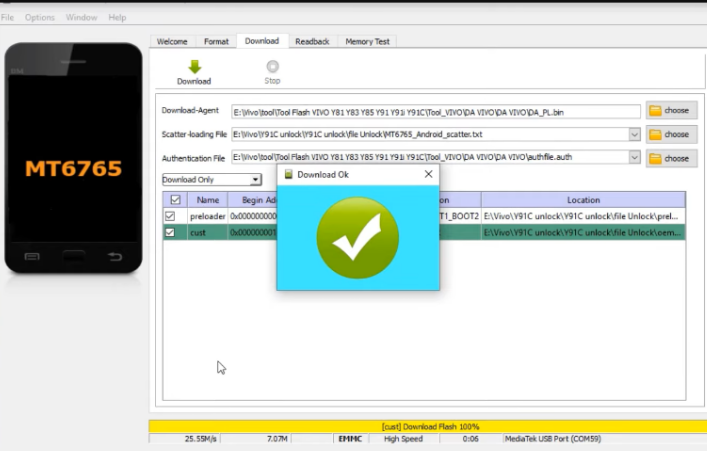This screenshot has width=707, height=451.
Task: Select the cust name cell
Action: (207, 232)
